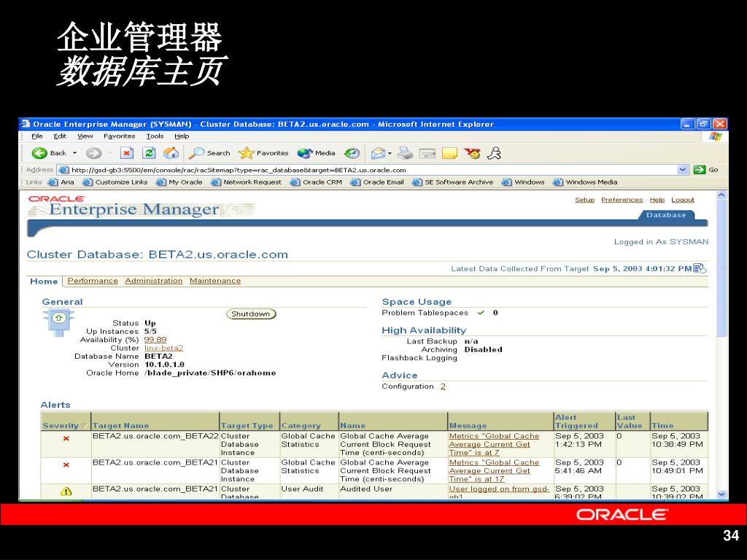Open the Customize Links shortcut
Viewport: 747px width, 560px height.
pos(115,182)
